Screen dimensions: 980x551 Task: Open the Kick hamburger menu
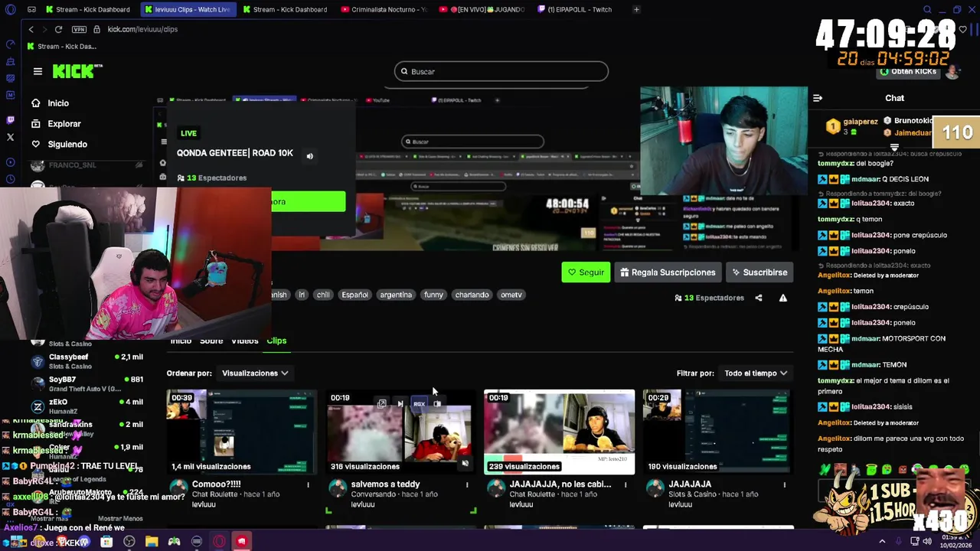pos(38,71)
